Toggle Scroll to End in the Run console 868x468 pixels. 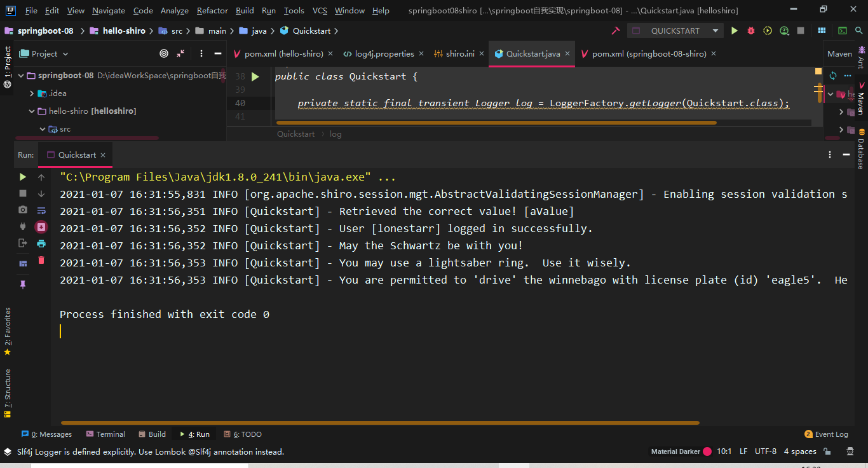pyautogui.click(x=41, y=226)
